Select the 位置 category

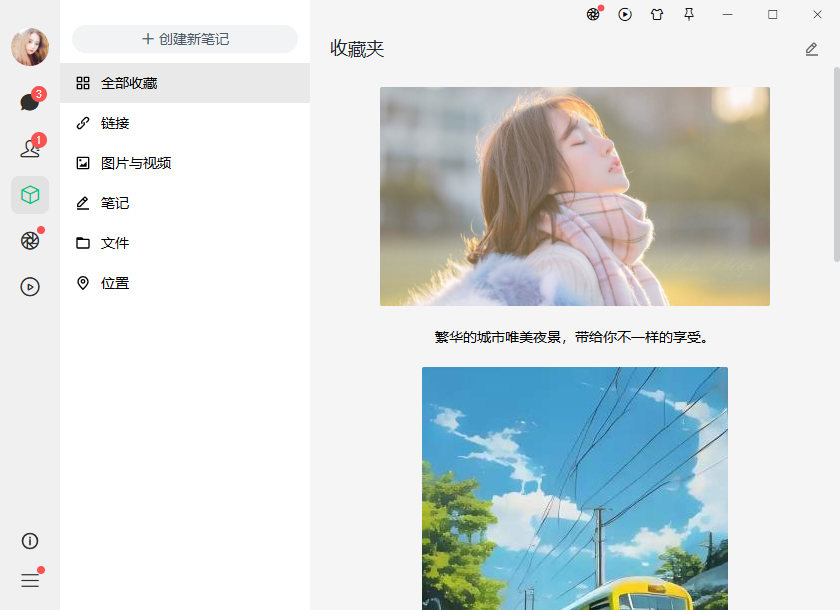[x=185, y=283]
